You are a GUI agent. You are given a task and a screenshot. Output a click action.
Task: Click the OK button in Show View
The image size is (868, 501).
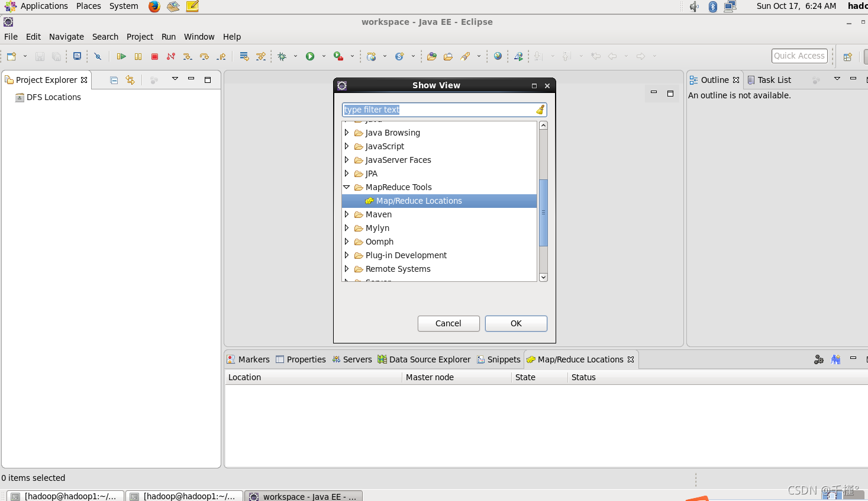515,323
